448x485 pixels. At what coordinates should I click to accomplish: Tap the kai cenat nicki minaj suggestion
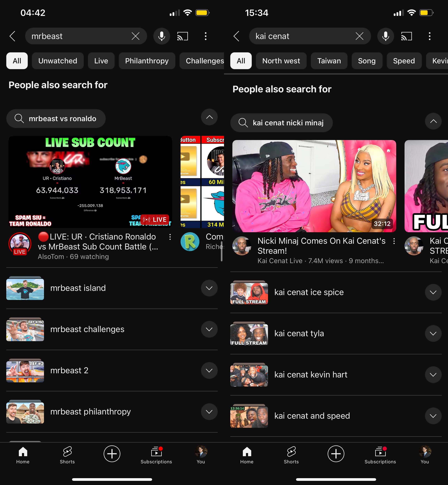[x=281, y=123]
